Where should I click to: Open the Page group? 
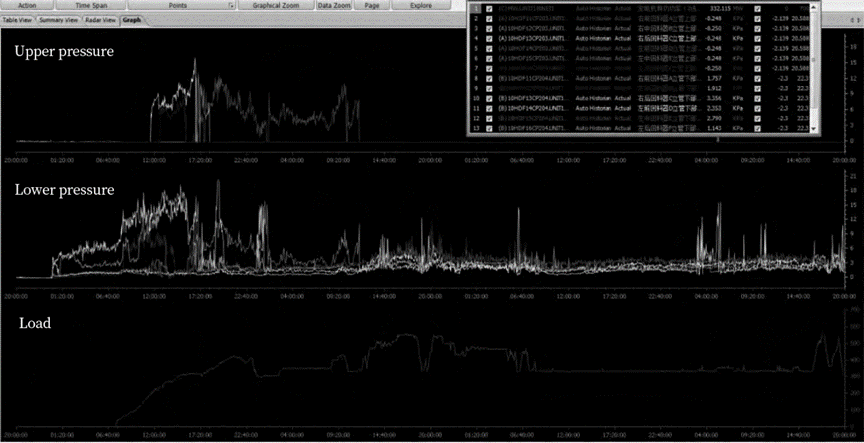pos(372,5)
